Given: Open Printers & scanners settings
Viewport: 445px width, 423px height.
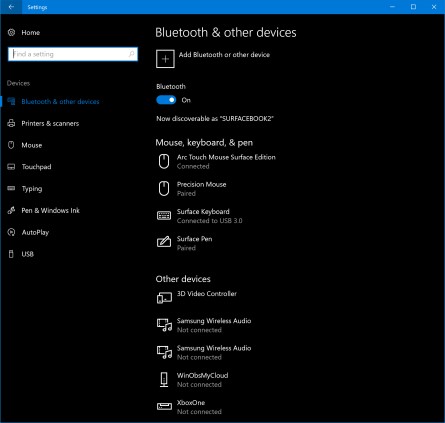Looking at the screenshot, I should tap(50, 123).
